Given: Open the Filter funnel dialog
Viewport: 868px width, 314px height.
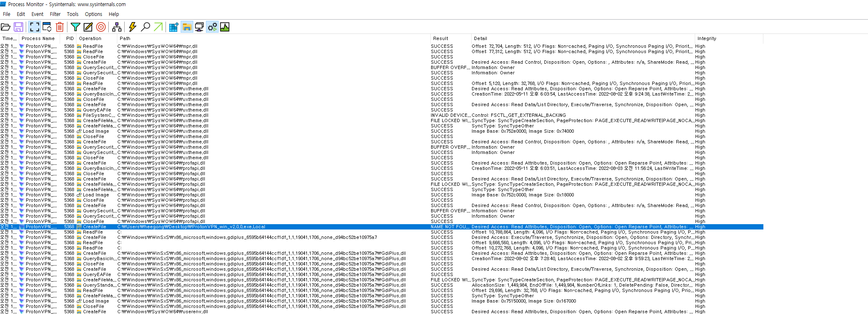Looking at the screenshot, I should 75,27.
